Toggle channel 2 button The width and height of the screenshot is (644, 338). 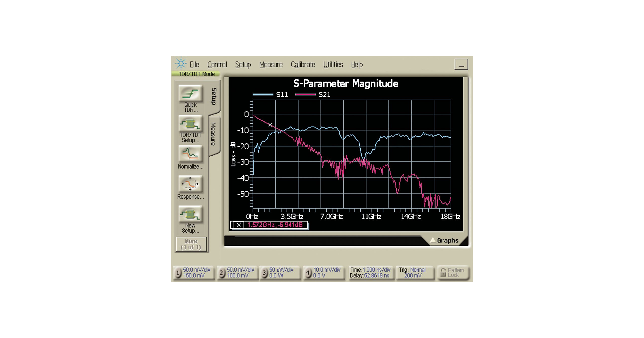[221, 273]
